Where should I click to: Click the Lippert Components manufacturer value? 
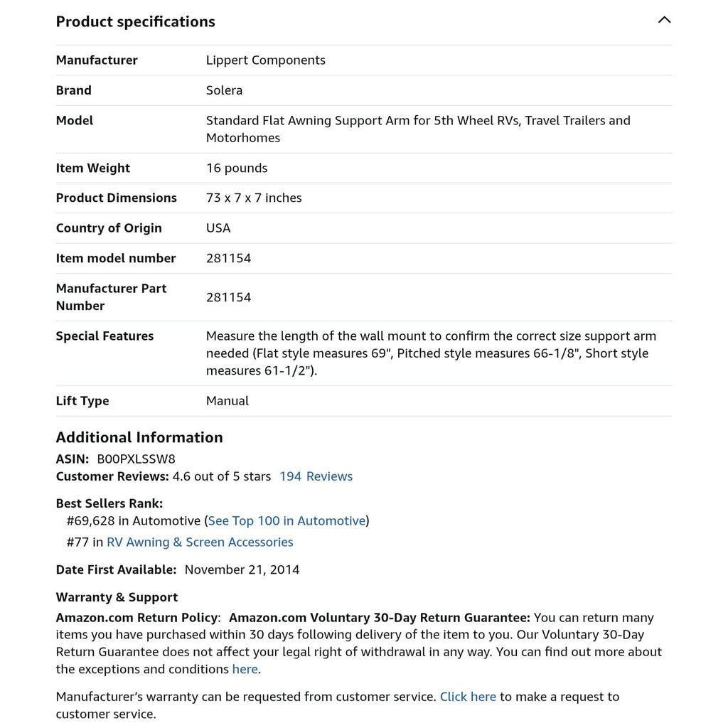click(266, 60)
